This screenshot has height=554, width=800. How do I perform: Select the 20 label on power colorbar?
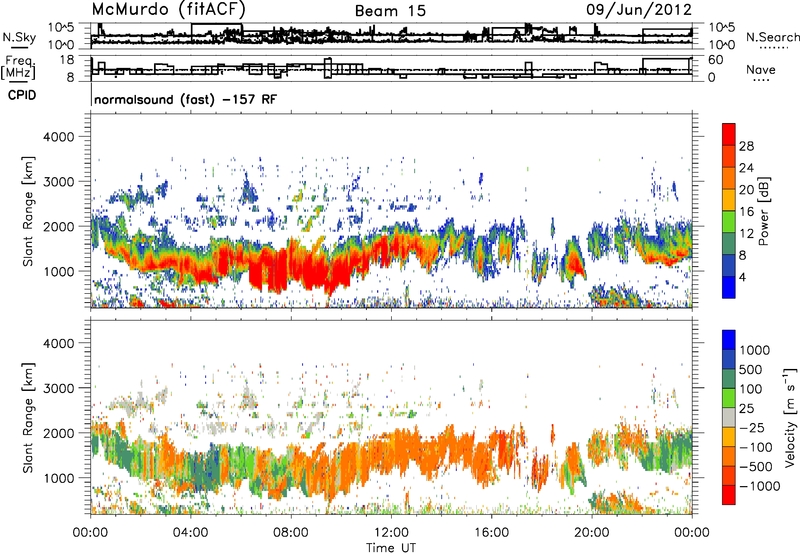[746, 190]
